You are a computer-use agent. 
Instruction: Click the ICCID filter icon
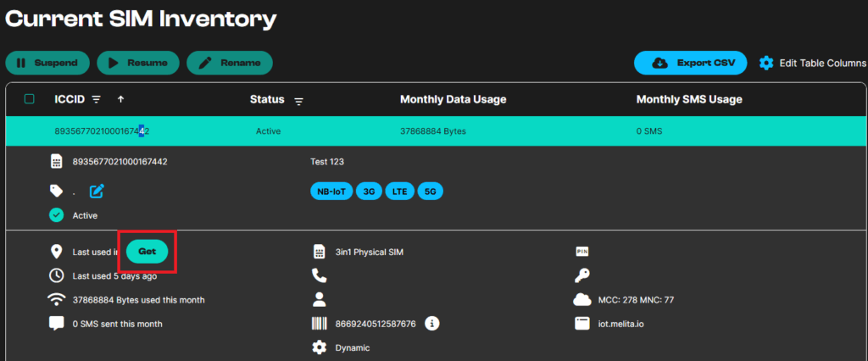(96, 100)
